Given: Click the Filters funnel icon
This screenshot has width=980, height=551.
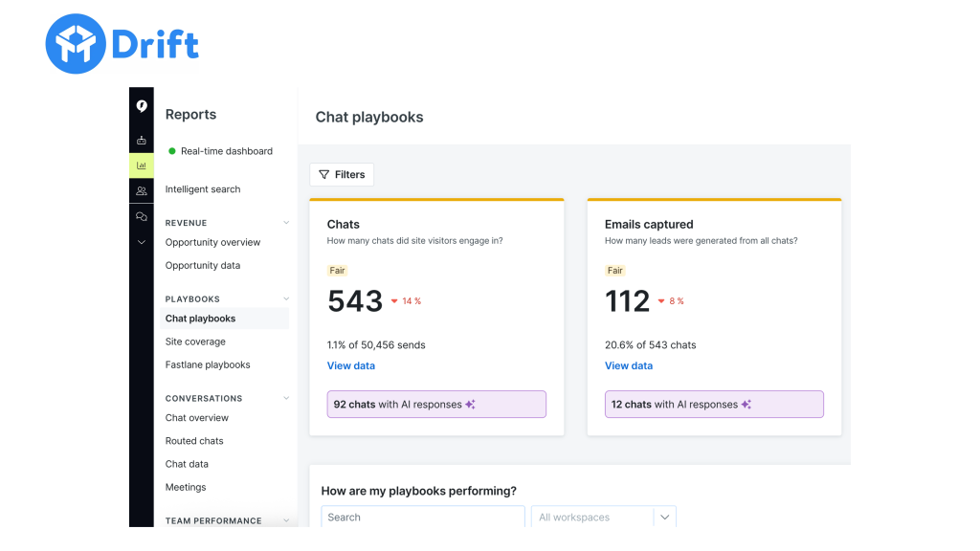Looking at the screenshot, I should [325, 174].
